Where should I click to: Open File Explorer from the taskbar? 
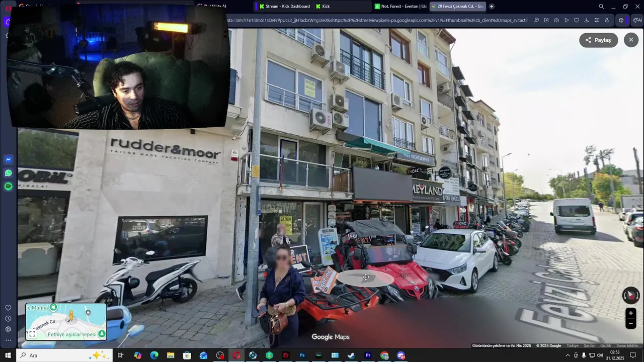tap(171, 355)
